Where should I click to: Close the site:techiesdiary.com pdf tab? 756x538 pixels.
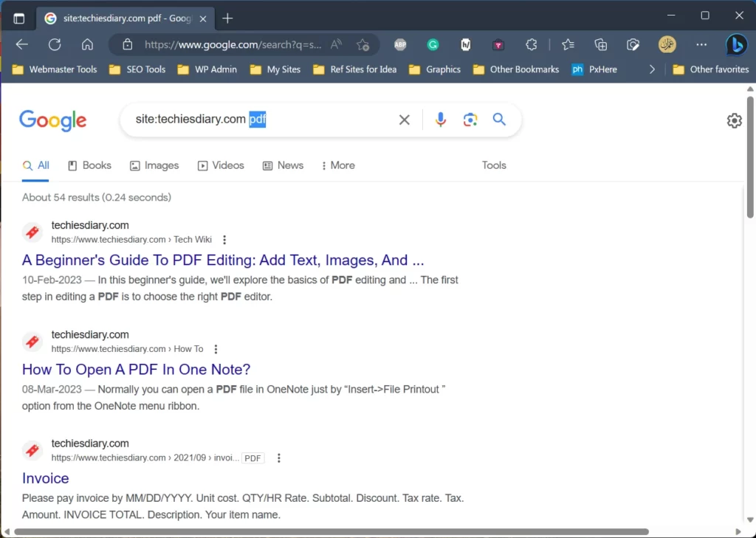tap(203, 18)
